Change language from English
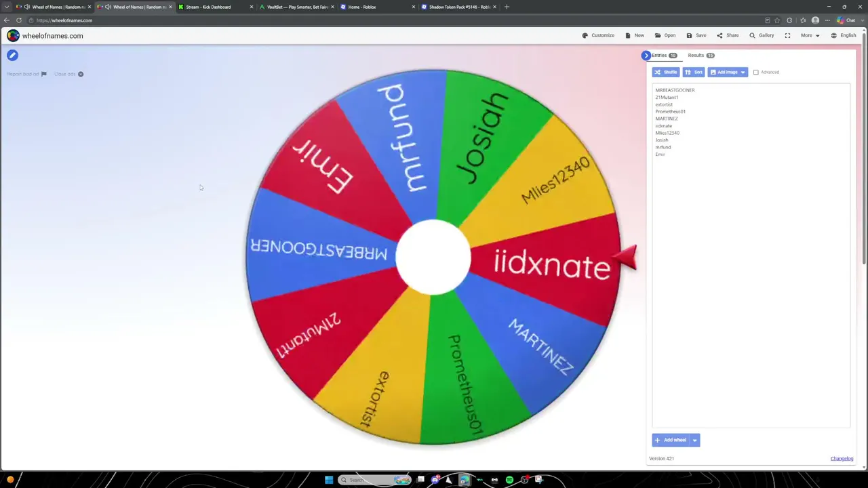The height and width of the screenshot is (488, 868). [844, 36]
